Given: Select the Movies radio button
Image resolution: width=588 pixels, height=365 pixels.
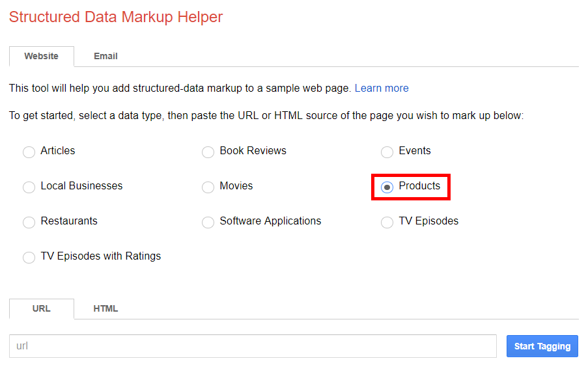Looking at the screenshot, I should tap(208, 187).
